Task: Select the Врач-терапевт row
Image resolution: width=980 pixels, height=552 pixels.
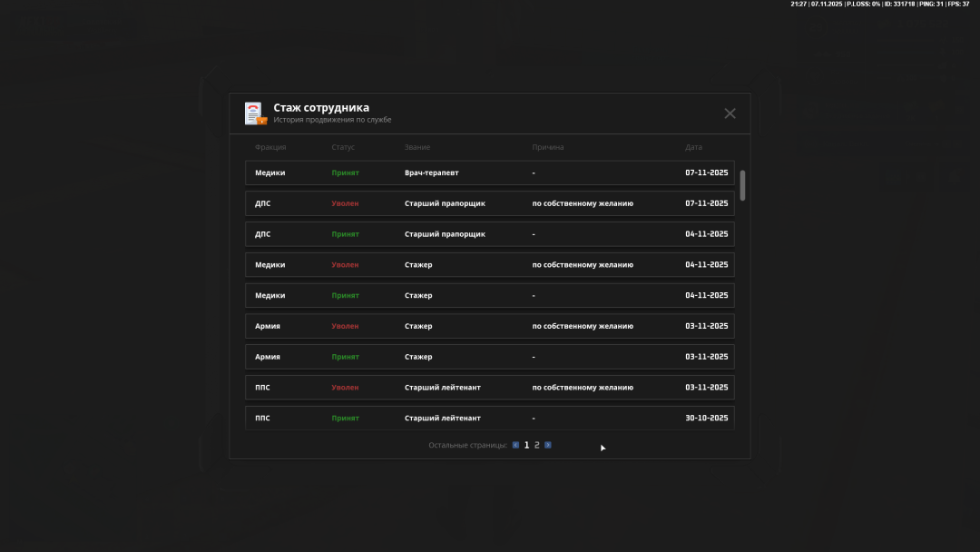Action: (x=489, y=172)
